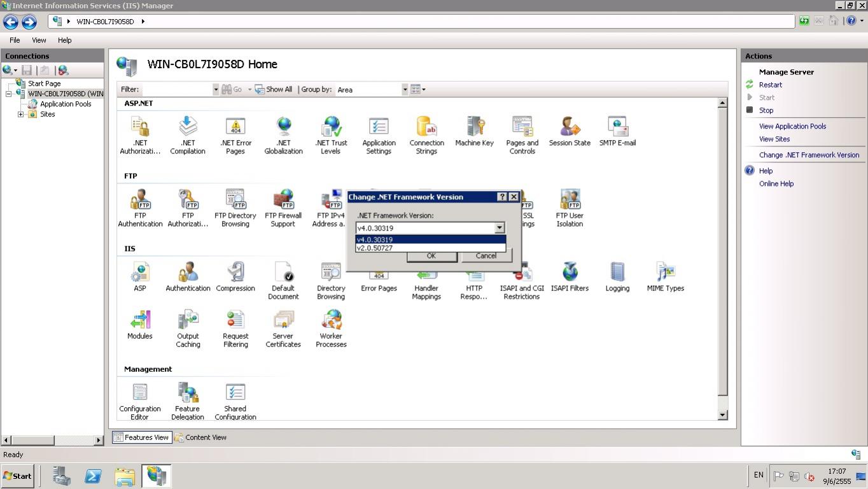Open the Server Certificates feature
This screenshot has width=868, height=489.
(x=283, y=329)
